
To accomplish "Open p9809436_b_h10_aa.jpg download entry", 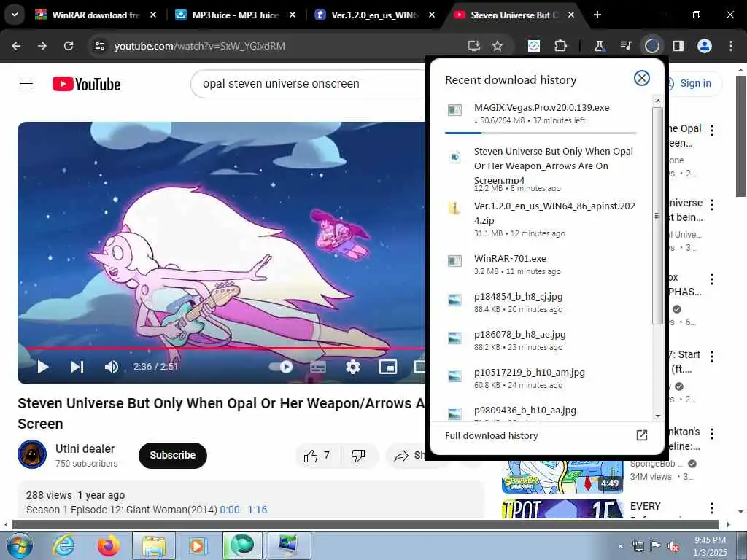I will (541, 413).
